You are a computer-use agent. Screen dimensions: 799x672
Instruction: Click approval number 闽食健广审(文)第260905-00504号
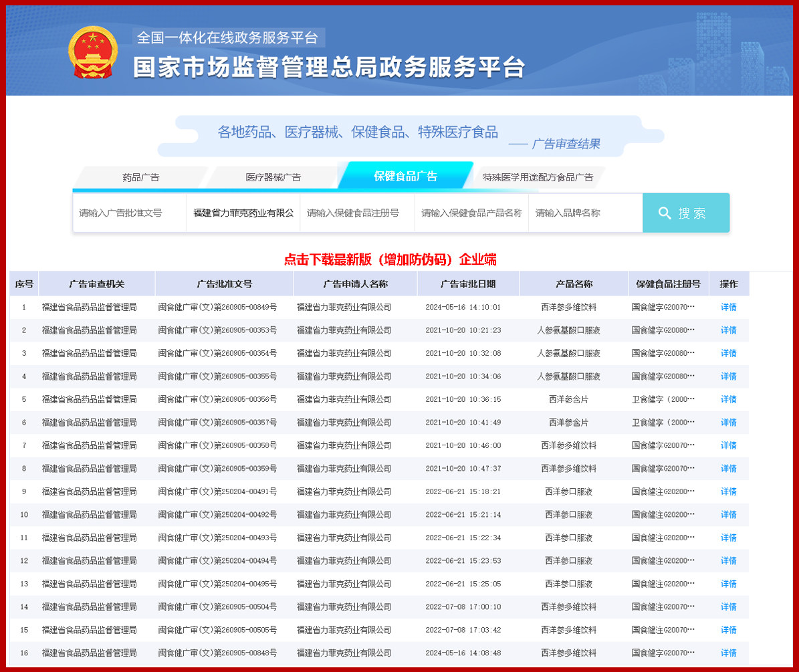point(217,606)
